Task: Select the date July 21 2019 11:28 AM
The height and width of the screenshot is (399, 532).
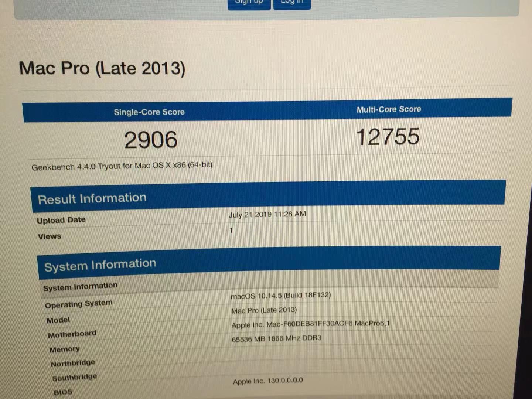Action: [267, 214]
